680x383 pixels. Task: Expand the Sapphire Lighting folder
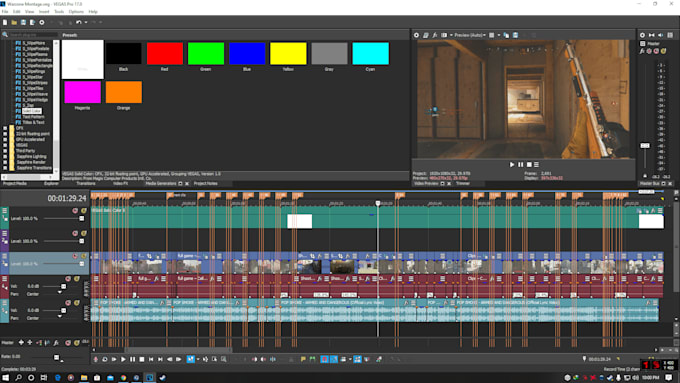click(5, 156)
